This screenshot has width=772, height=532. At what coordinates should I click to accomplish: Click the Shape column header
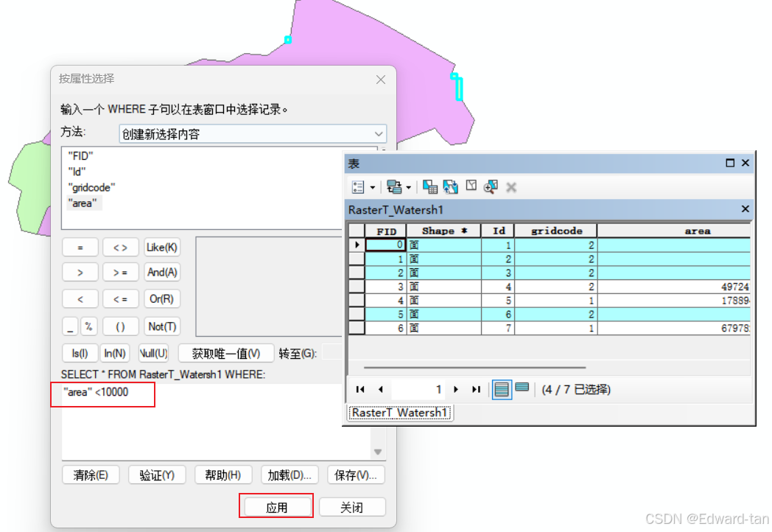(x=444, y=231)
